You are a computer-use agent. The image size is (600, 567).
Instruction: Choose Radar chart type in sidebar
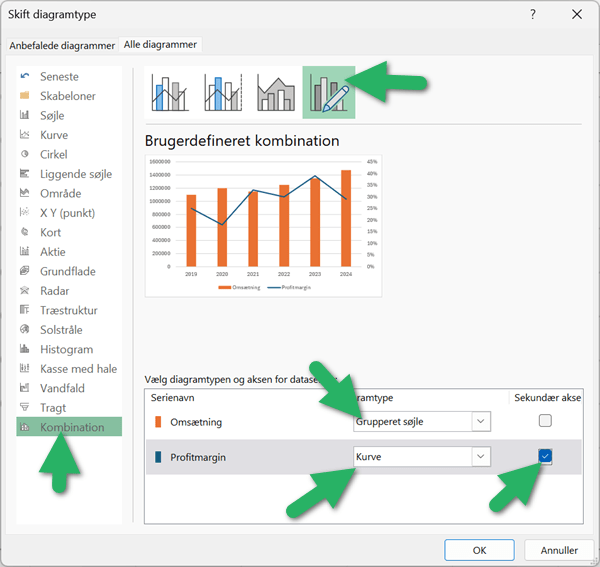point(54,290)
